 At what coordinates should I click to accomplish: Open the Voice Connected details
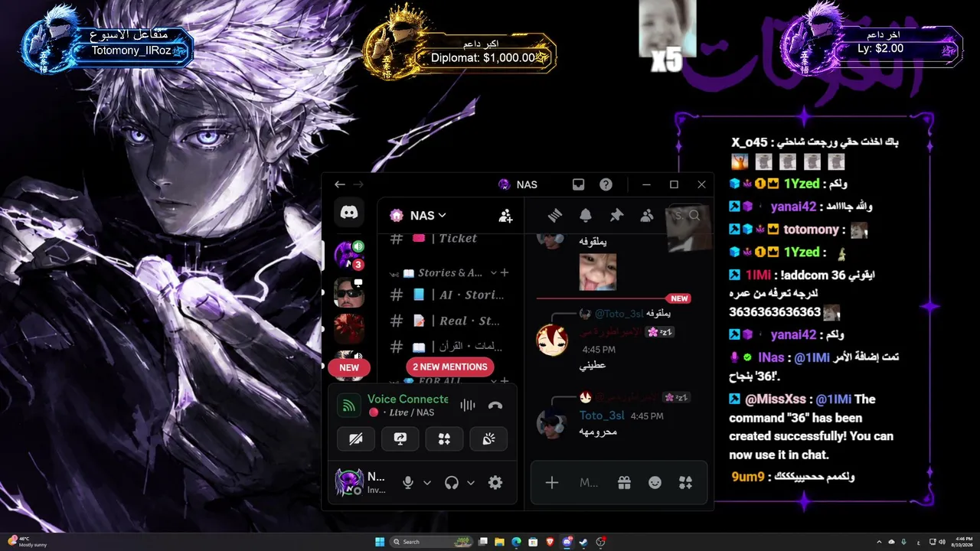click(407, 399)
